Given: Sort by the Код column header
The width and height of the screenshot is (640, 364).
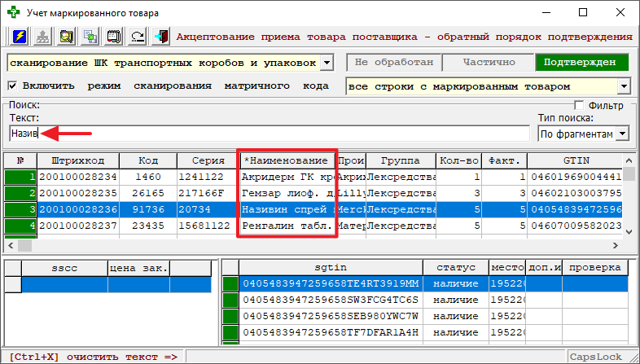Looking at the screenshot, I should tap(148, 160).
